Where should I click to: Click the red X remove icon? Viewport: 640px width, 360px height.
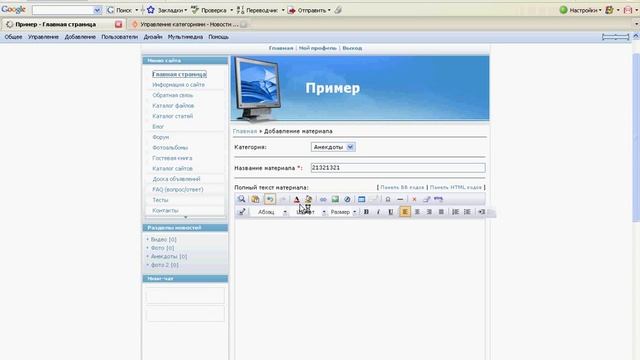click(414, 199)
